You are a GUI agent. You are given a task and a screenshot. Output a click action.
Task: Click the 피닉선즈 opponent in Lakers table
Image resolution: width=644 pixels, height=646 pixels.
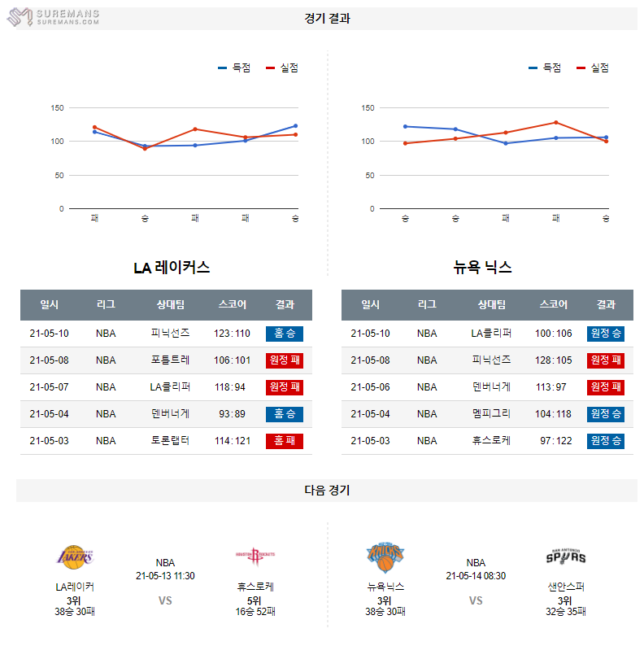pyautogui.click(x=171, y=334)
